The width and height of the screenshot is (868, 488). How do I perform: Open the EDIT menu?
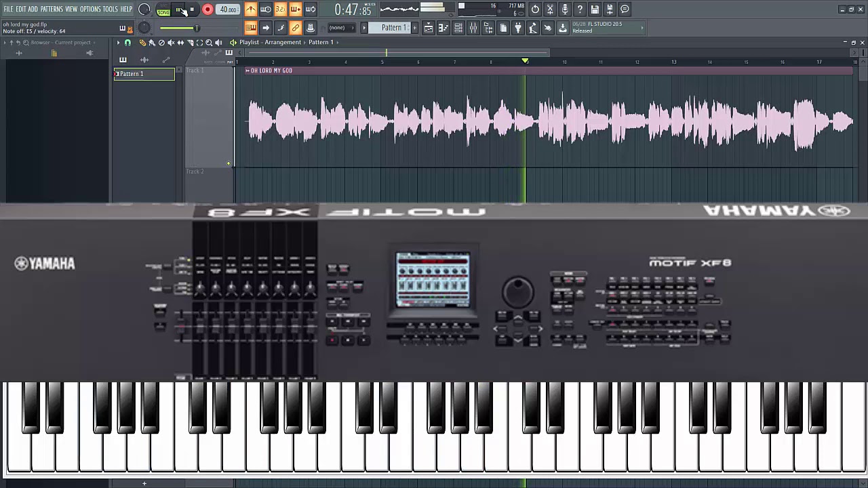pyautogui.click(x=21, y=9)
